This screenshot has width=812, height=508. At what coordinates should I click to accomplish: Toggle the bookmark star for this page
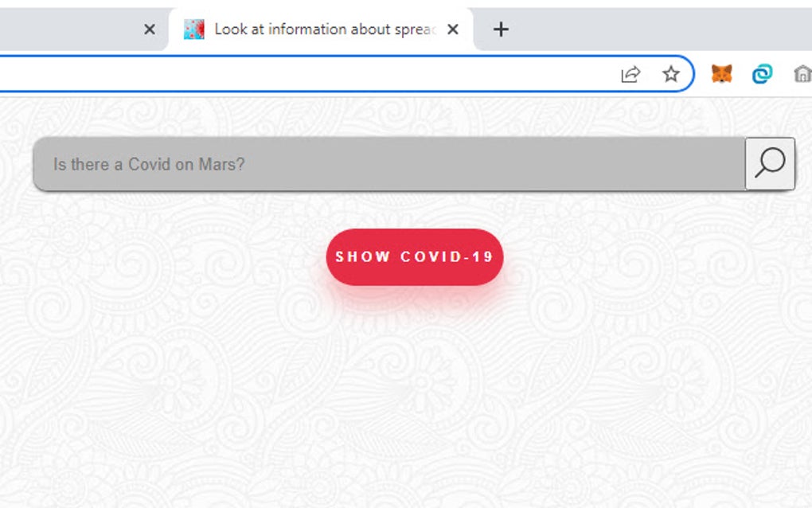[x=671, y=73]
